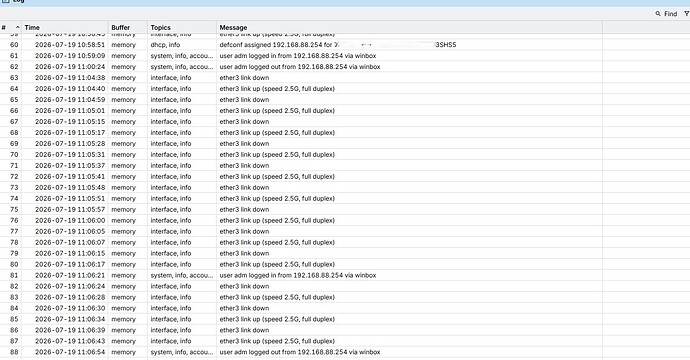The height and width of the screenshot is (360, 690).
Task: Select timestamp 2026-07-19 11:06:43
Action: click(x=70, y=341)
